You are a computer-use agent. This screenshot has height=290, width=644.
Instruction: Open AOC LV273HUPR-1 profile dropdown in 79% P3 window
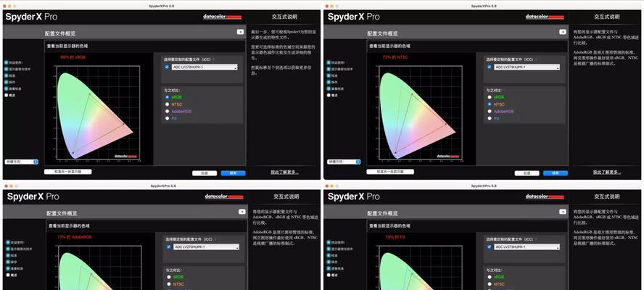point(527,247)
